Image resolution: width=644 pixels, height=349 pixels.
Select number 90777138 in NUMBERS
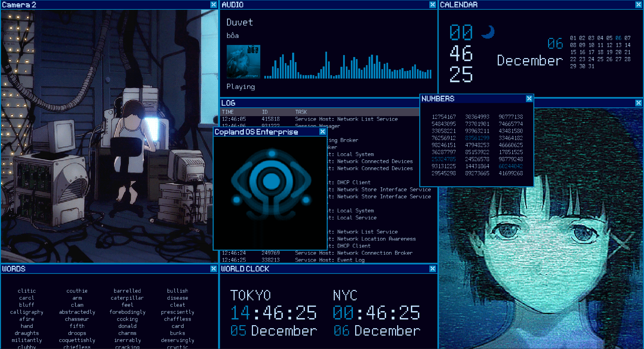point(511,117)
